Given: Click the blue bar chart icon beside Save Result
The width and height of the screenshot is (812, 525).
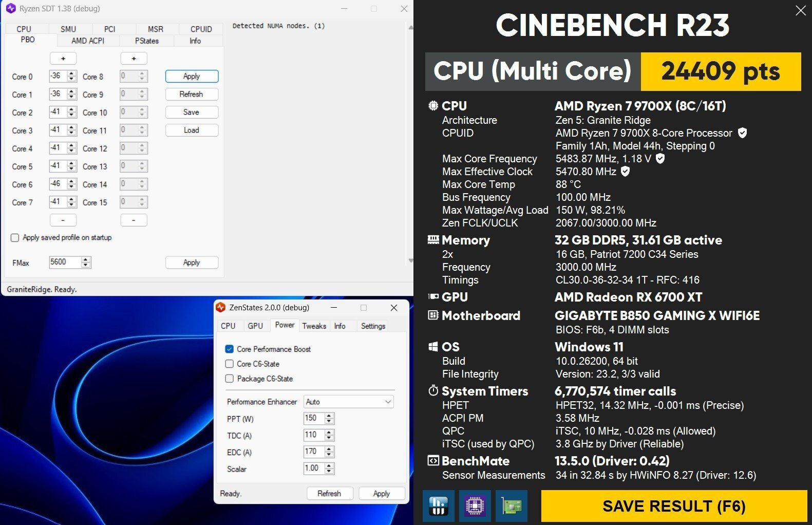Looking at the screenshot, I should 438,506.
